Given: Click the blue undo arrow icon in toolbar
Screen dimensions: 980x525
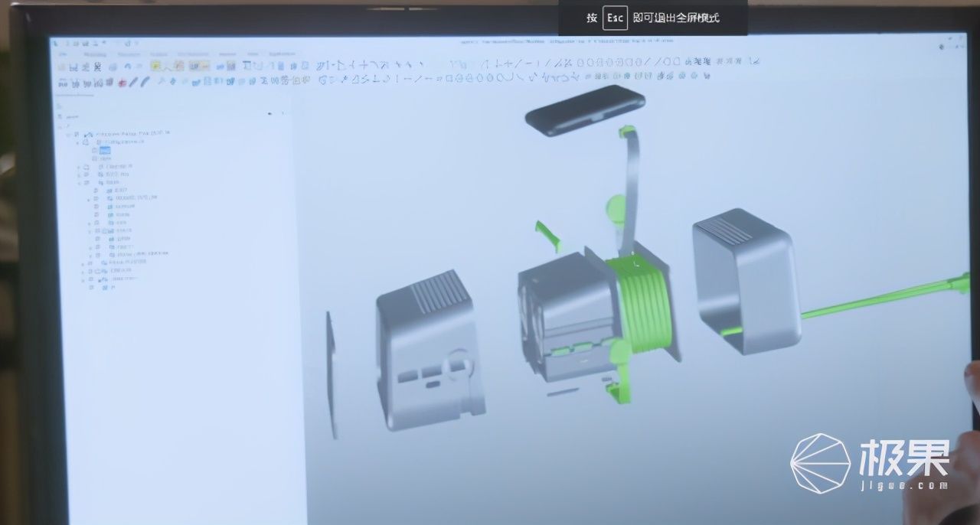Looking at the screenshot, I should click(x=128, y=66).
